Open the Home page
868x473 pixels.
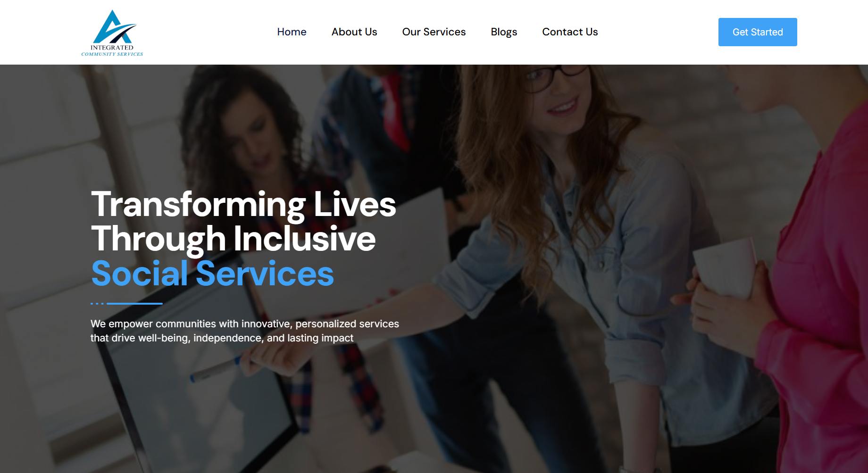(x=292, y=32)
